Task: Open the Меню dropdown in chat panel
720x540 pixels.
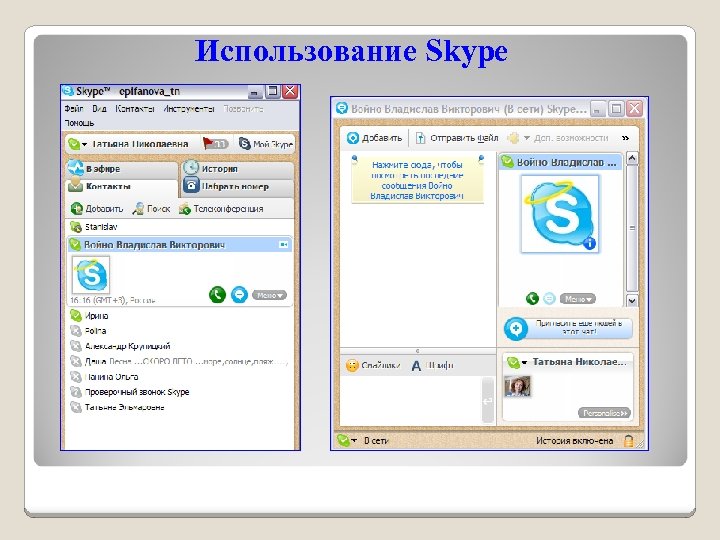Action: point(578,299)
